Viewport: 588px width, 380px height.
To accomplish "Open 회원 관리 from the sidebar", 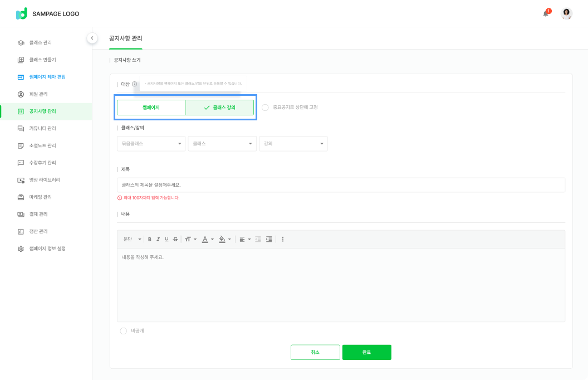I will (38, 94).
